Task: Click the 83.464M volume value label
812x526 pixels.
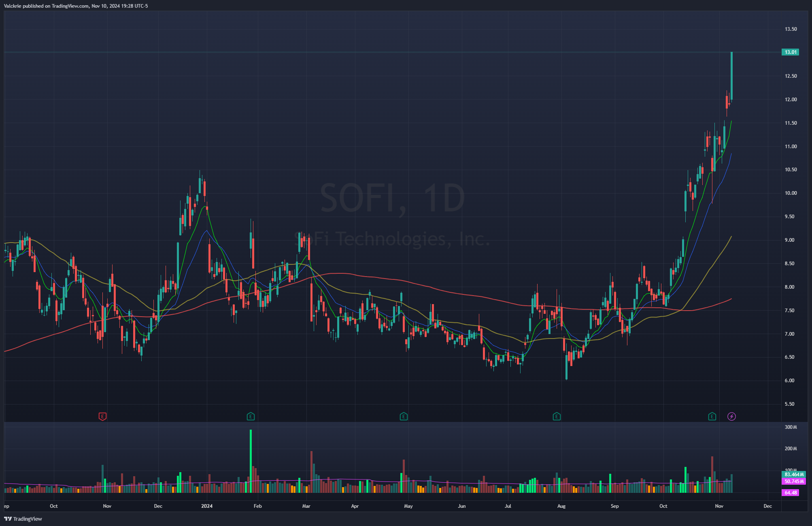Action: 794,475
